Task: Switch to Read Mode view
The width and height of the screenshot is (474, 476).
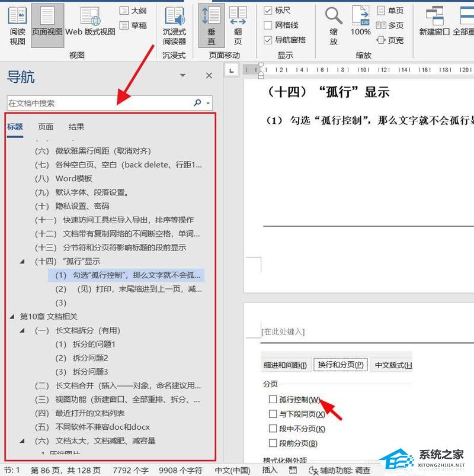Action: point(17,26)
